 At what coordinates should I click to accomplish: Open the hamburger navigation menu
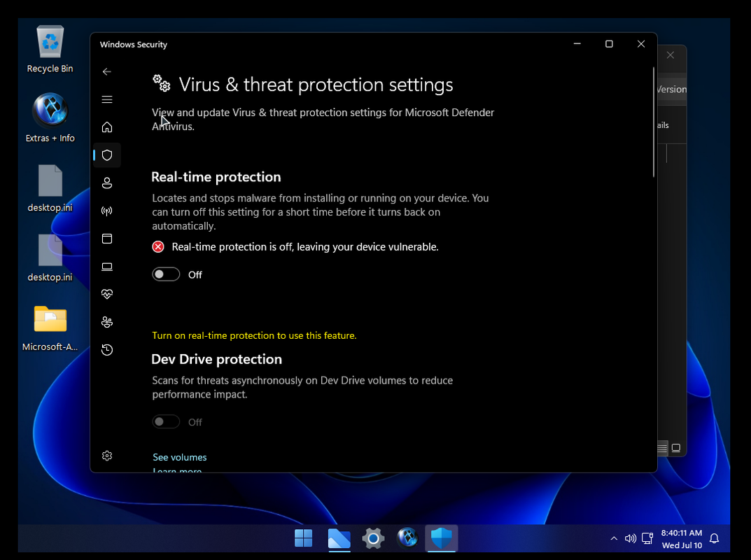coord(107,99)
